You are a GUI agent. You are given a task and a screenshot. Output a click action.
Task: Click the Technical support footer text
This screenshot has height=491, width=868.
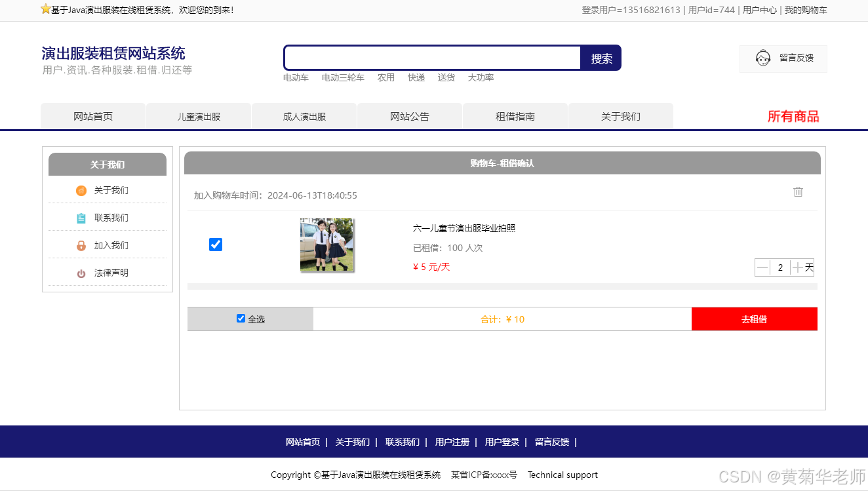click(x=562, y=475)
